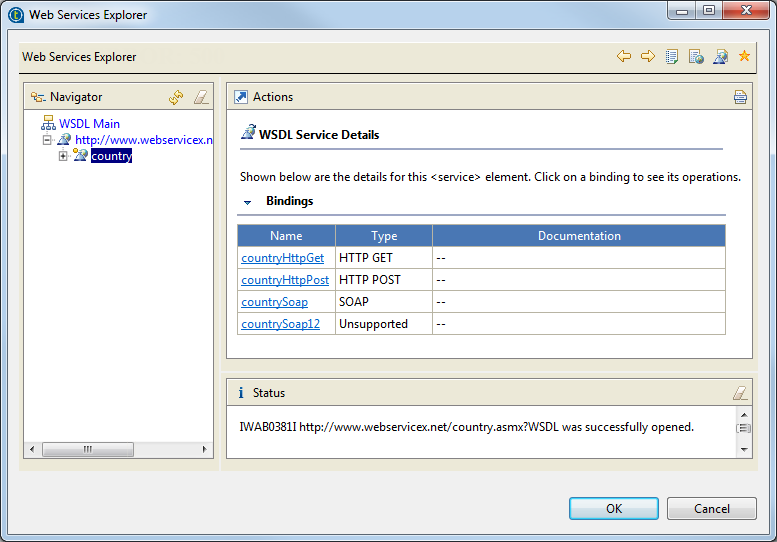This screenshot has width=777, height=542.
Task: Select WSDL Main in the Navigator
Action: pos(89,124)
